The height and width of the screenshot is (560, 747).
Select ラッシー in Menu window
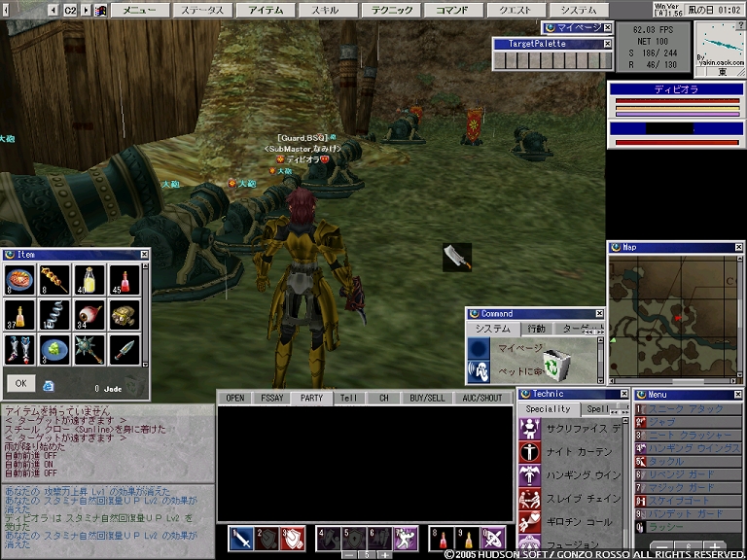pos(688,527)
